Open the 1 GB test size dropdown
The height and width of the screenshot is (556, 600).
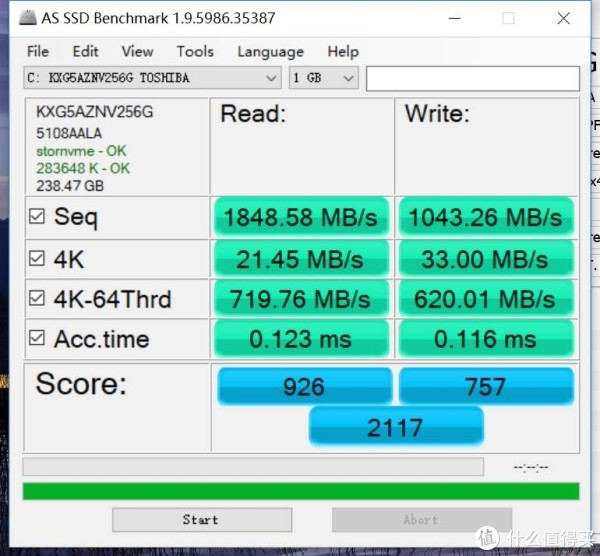[x=323, y=78]
